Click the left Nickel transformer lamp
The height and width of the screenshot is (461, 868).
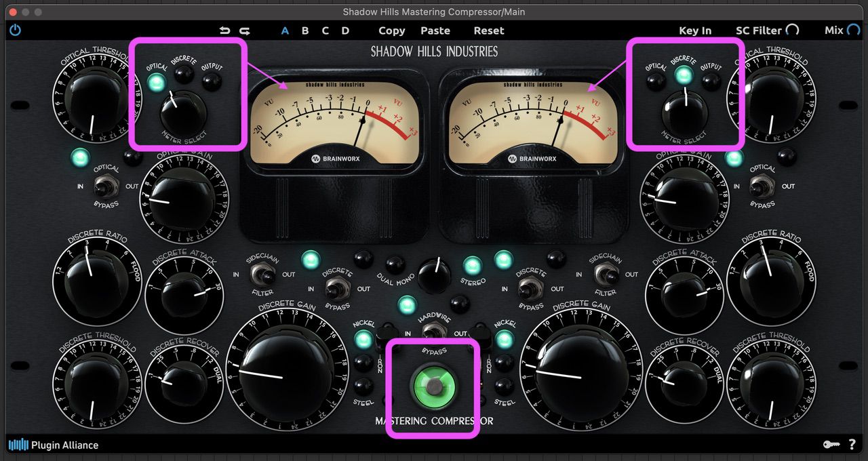[364, 340]
